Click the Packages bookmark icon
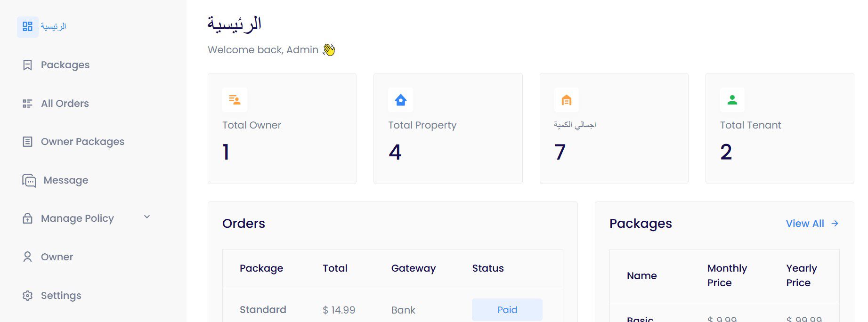 pyautogui.click(x=28, y=65)
